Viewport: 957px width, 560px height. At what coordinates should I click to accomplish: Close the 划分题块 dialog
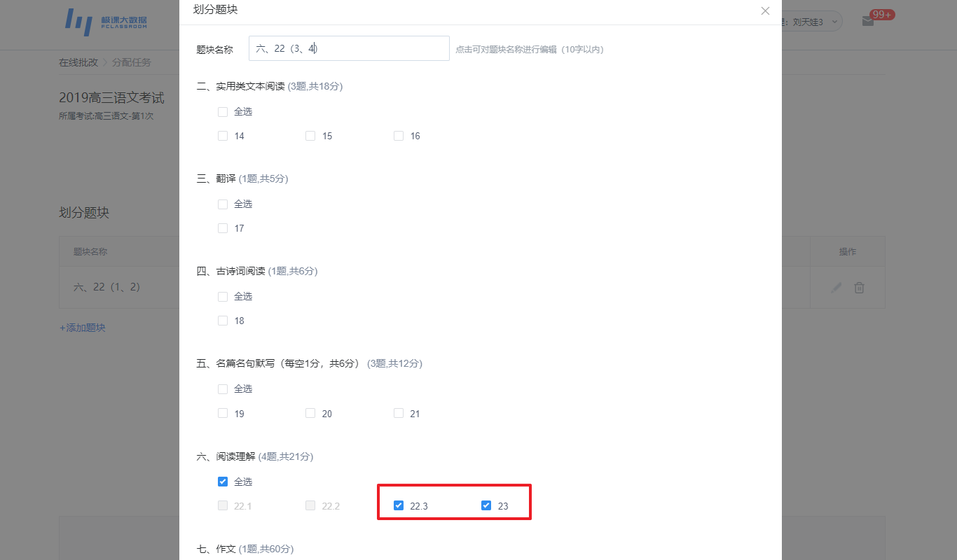[x=765, y=10]
